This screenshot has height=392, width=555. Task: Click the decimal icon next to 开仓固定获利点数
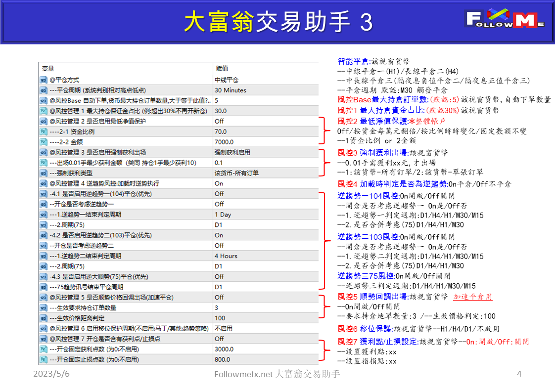42,349
